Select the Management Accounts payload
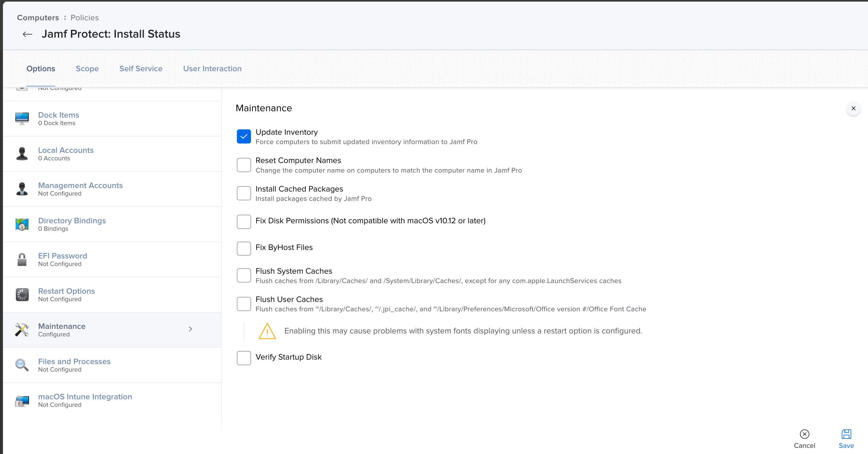The height and width of the screenshot is (454, 868). tap(112, 189)
